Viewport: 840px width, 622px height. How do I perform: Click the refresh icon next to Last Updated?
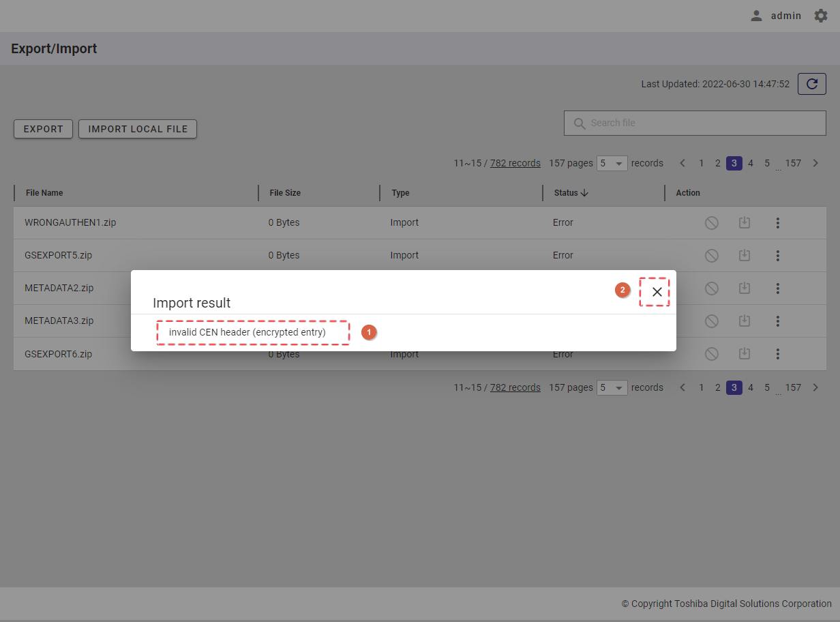pyautogui.click(x=811, y=84)
